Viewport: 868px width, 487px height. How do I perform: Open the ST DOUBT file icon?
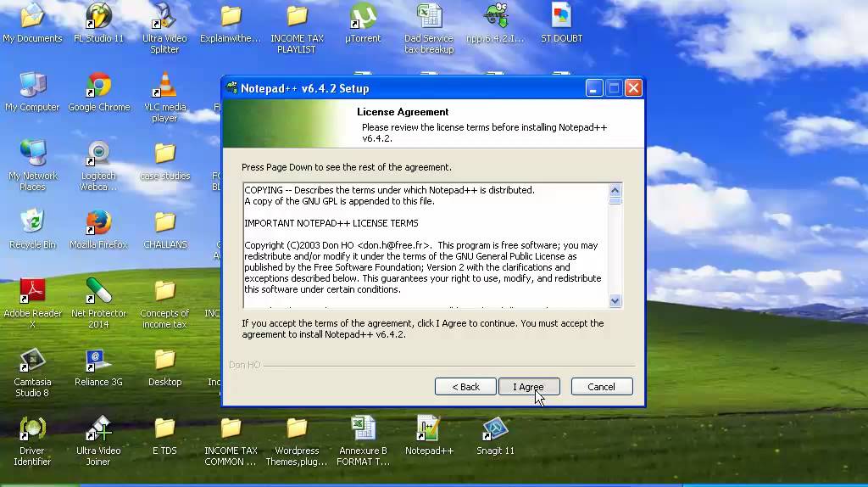point(561,22)
